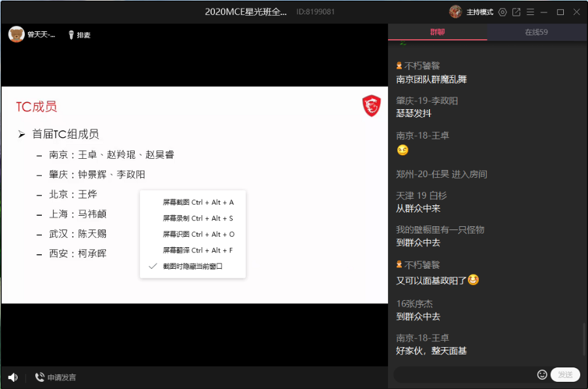Click the speaker volume icon

coord(12,377)
